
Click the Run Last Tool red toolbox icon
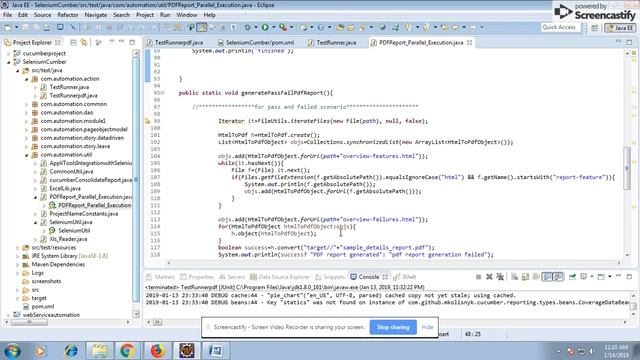[283, 27]
